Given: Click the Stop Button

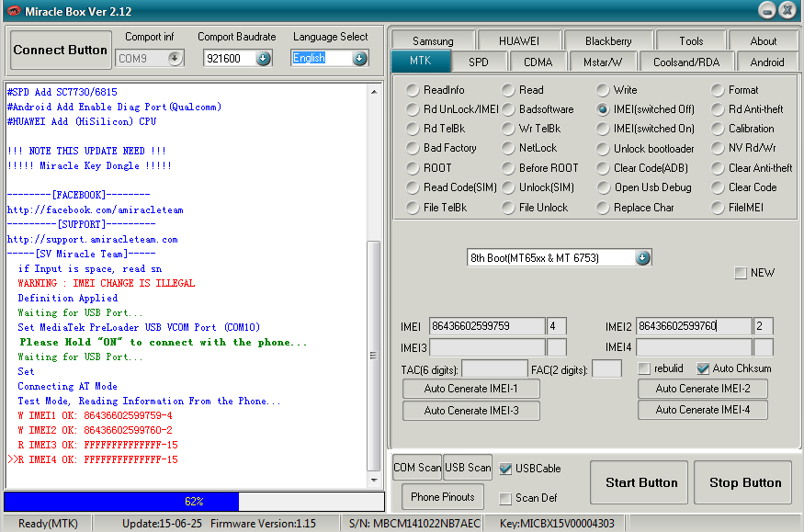Looking at the screenshot, I should coord(745,482).
